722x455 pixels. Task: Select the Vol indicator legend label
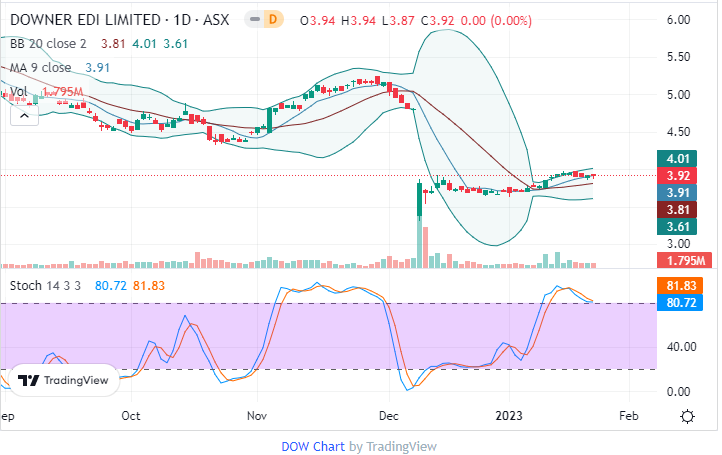pyautogui.click(x=18, y=92)
